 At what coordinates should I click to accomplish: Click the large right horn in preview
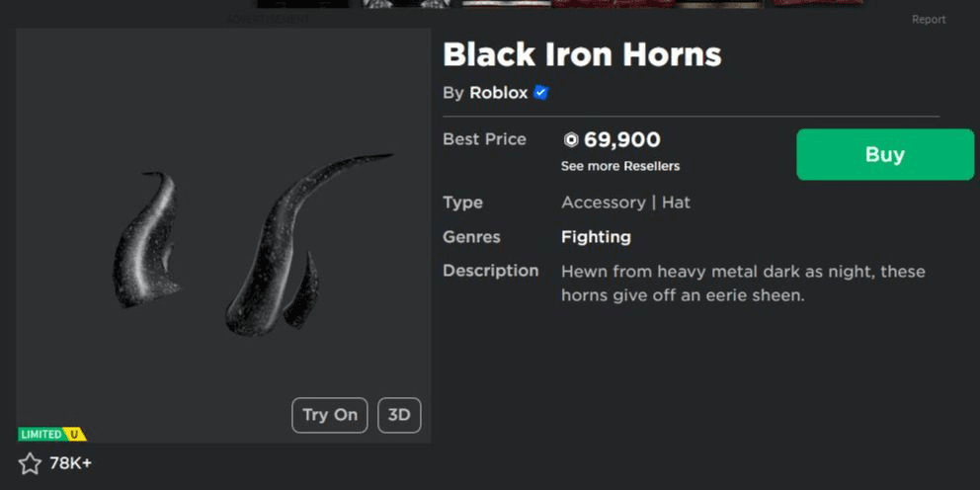click(298, 245)
